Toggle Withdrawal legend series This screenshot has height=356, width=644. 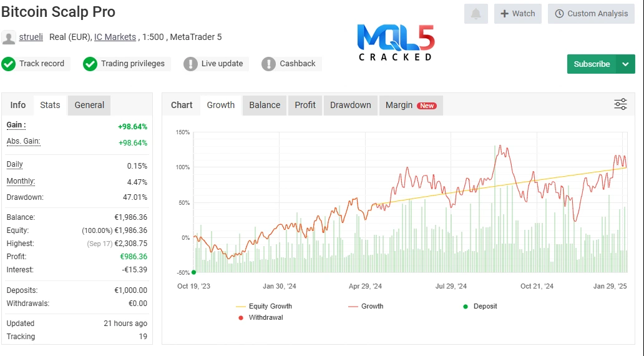click(x=261, y=317)
